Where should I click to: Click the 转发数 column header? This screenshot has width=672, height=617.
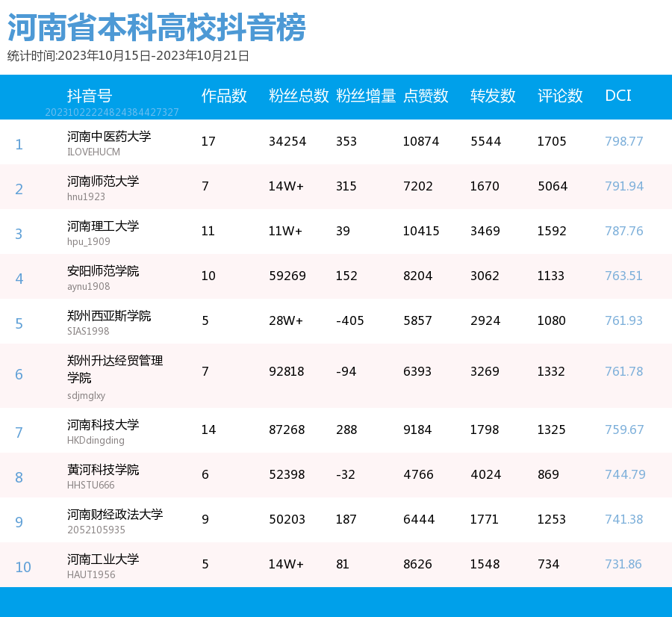493,96
